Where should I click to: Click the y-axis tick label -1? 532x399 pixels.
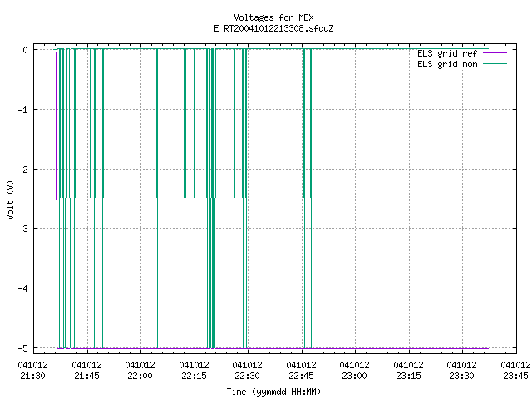coord(22,110)
